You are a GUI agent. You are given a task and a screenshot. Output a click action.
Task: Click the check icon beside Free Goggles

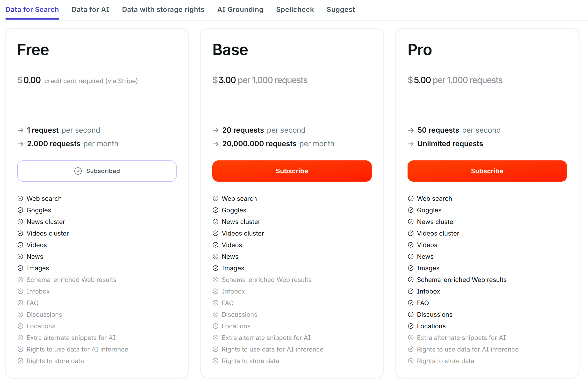click(20, 210)
